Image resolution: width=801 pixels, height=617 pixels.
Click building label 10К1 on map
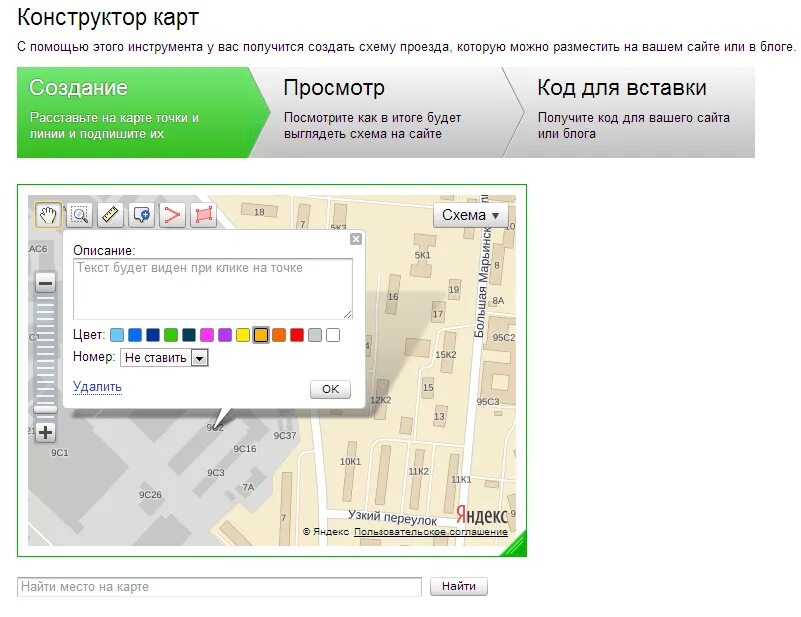pos(350,462)
